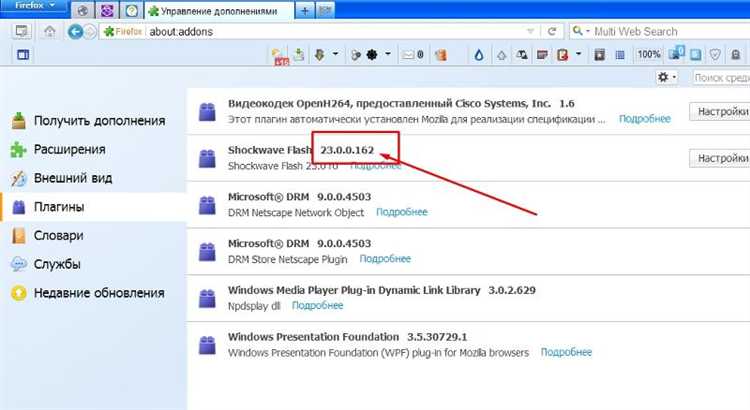Click the black gear toolbar icon
Viewport: 750px width, 410px height.
click(372, 55)
